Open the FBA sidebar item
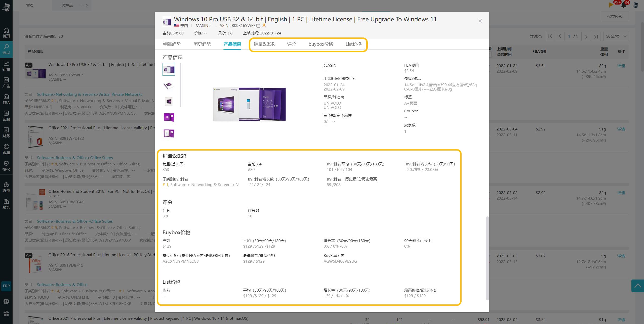The height and width of the screenshot is (324, 644). point(6,99)
